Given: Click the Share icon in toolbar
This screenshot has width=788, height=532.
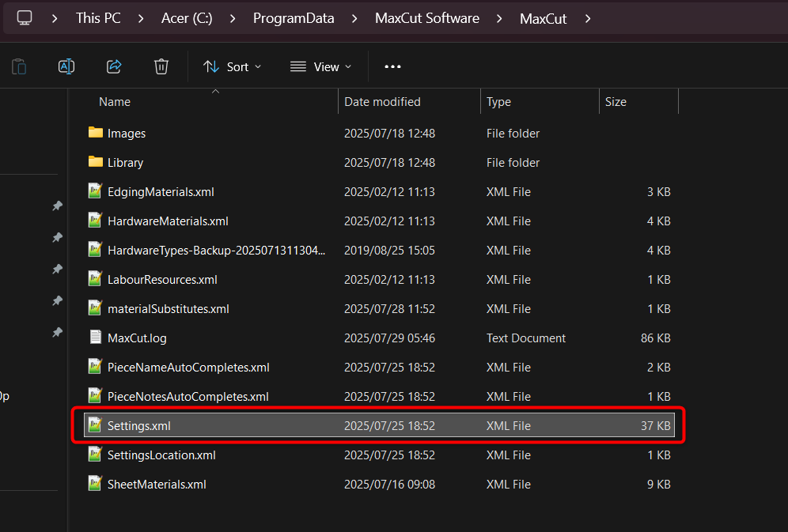Looking at the screenshot, I should (x=114, y=66).
